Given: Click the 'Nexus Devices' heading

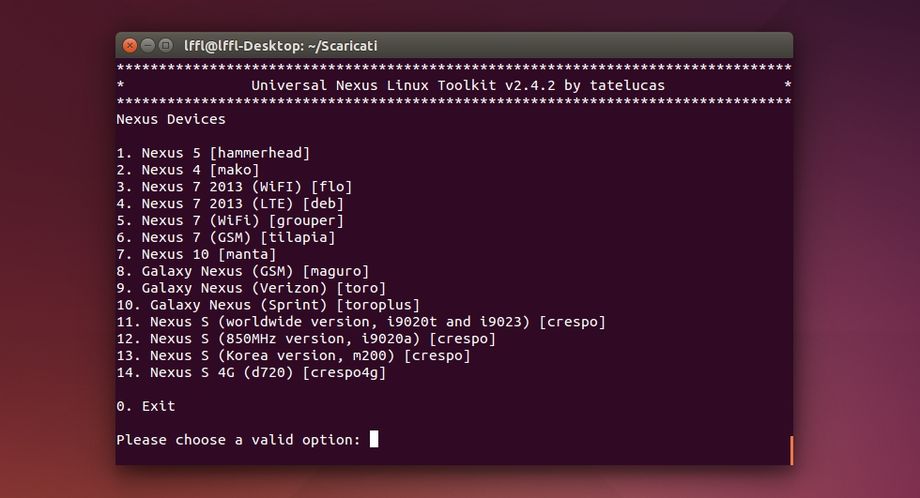Looking at the screenshot, I should (171, 119).
